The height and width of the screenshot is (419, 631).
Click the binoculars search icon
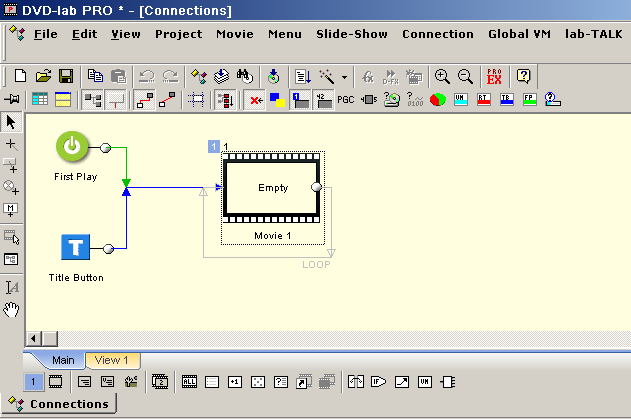coord(245,76)
